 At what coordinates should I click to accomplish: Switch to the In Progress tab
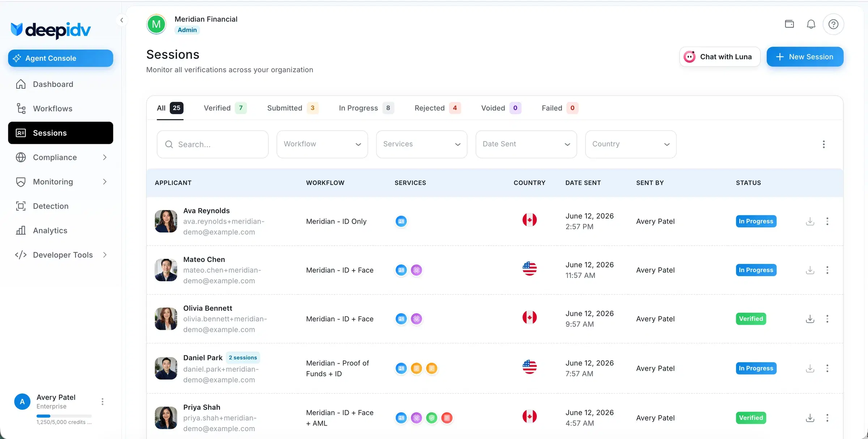pyautogui.click(x=366, y=108)
